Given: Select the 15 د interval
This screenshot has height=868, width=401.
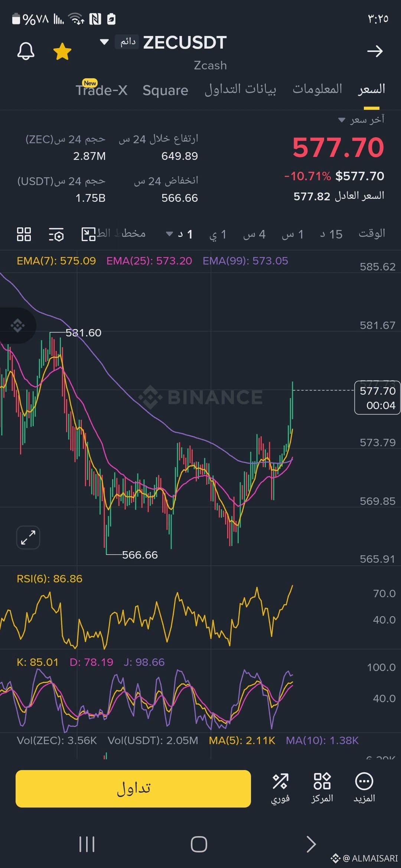Looking at the screenshot, I should 331,234.
